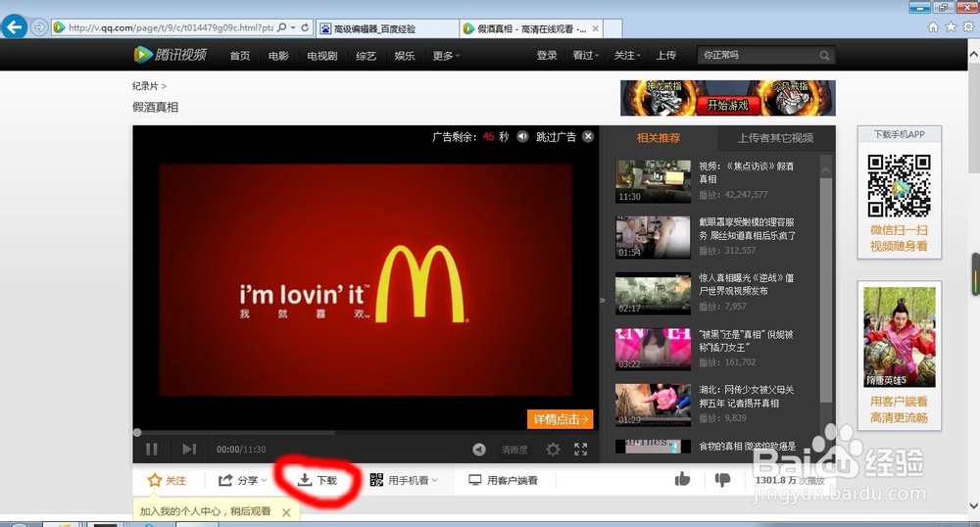This screenshot has width=980, height=527.
Task: Open browser home icon
Action: click(x=933, y=26)
